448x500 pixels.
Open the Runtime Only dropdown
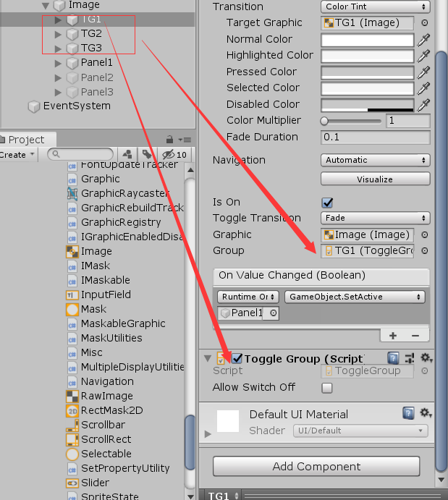coord(248,297)
